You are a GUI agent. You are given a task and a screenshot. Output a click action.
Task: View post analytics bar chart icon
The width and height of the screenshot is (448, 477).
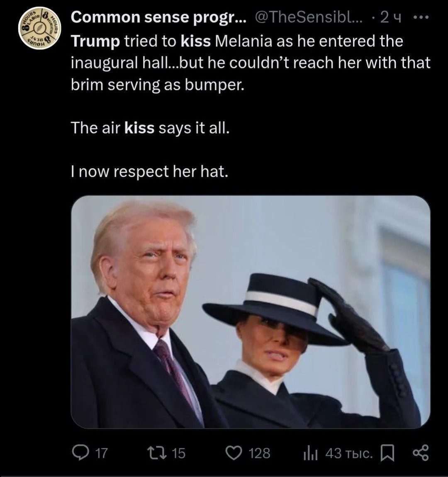coord(311,453)
